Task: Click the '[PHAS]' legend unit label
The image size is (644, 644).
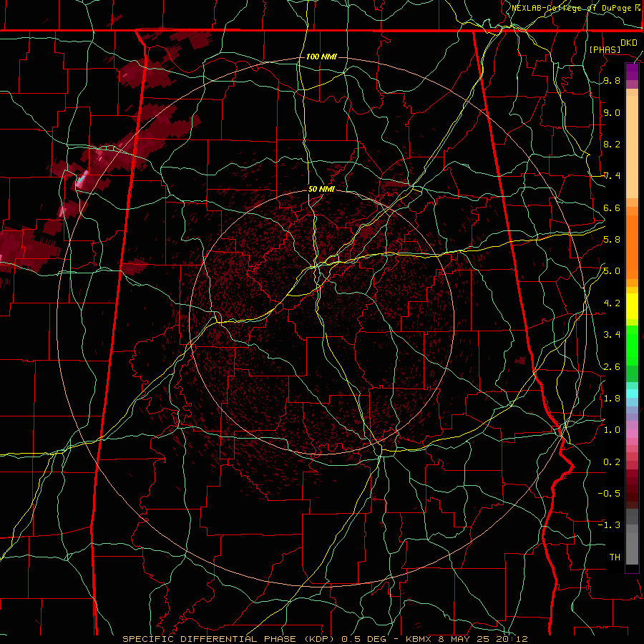Action: click(x=605, y=49)
